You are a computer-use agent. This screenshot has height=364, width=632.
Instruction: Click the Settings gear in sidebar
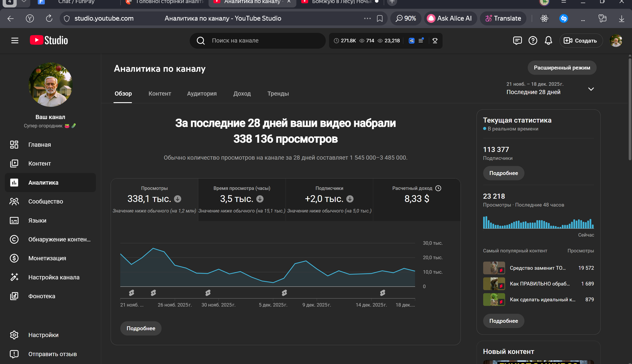(x=14, y=335)
